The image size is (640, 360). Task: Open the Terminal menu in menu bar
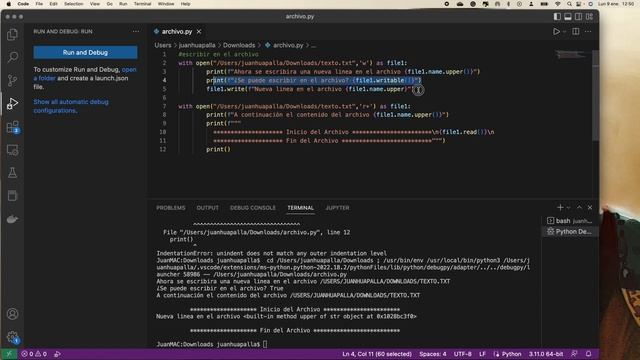(142, 4)
